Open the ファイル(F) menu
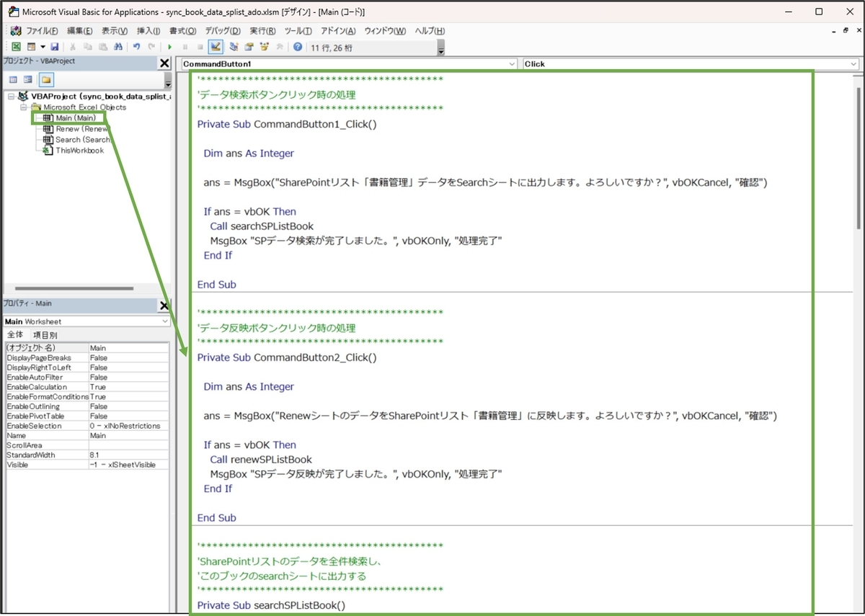This screenshot has height=616, width=865. pos(43,31)
